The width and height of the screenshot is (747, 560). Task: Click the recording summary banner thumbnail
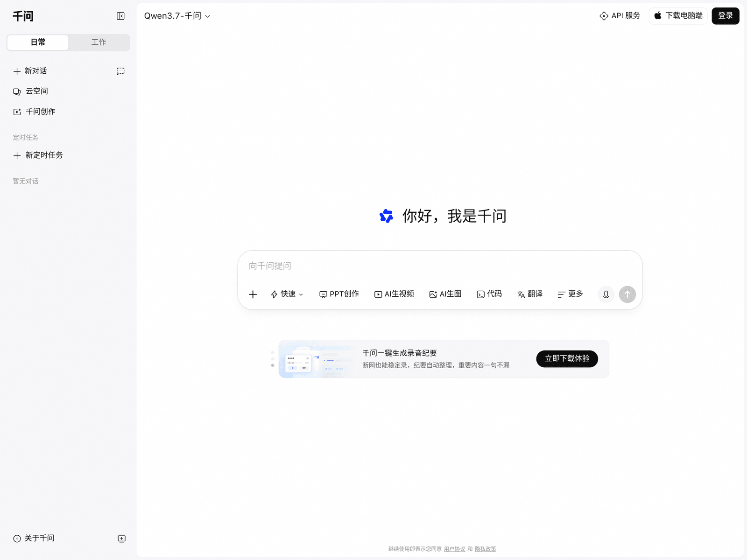coord(317,359)
